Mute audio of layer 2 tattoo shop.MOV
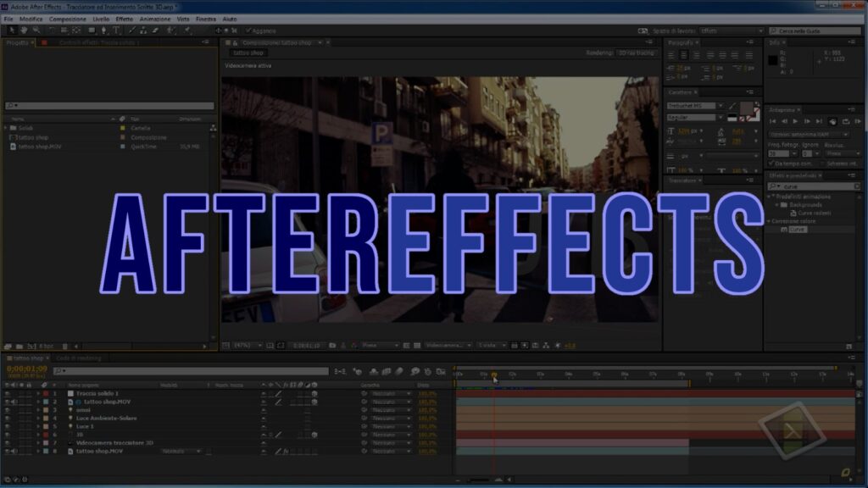 [x=14, y=402]
